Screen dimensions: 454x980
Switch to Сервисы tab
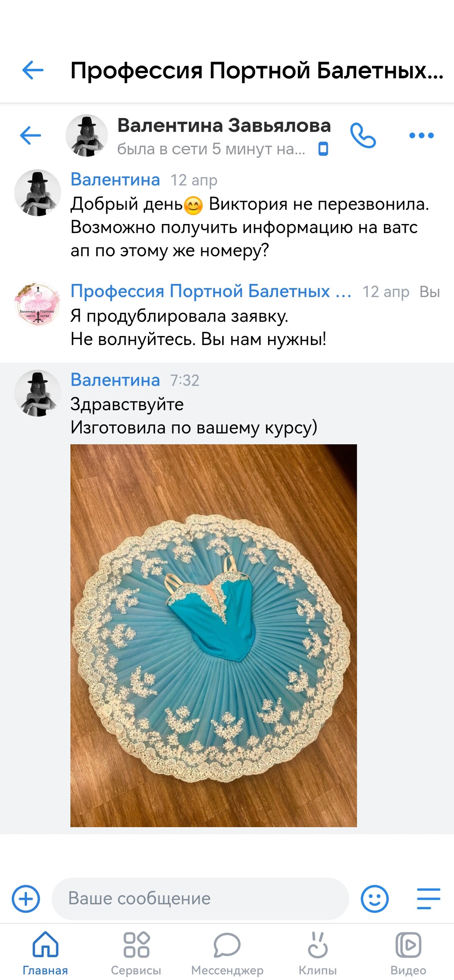click(136, 954)
